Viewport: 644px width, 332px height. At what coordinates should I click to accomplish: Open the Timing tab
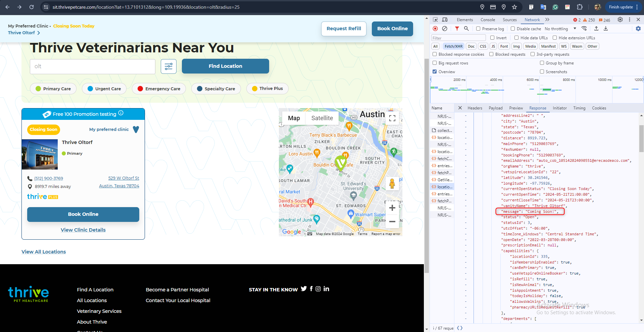tap(579, 108)
